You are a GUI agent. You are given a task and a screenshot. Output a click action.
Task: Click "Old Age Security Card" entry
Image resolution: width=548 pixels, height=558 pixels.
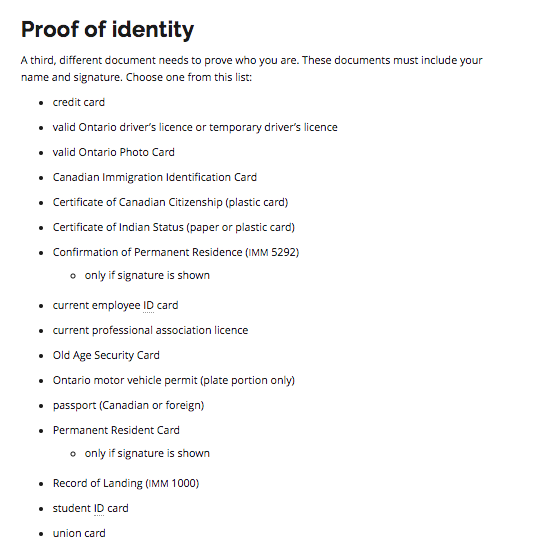tap(106, 356)
